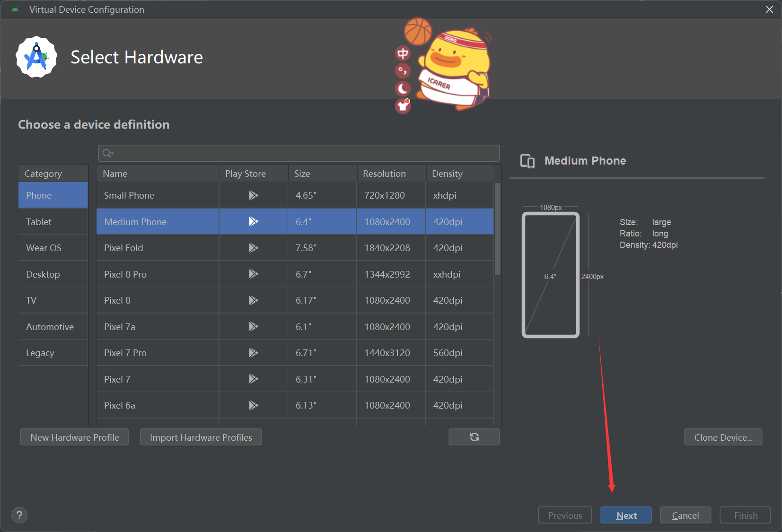Sort by the Size column header

[x=322, y=174]
